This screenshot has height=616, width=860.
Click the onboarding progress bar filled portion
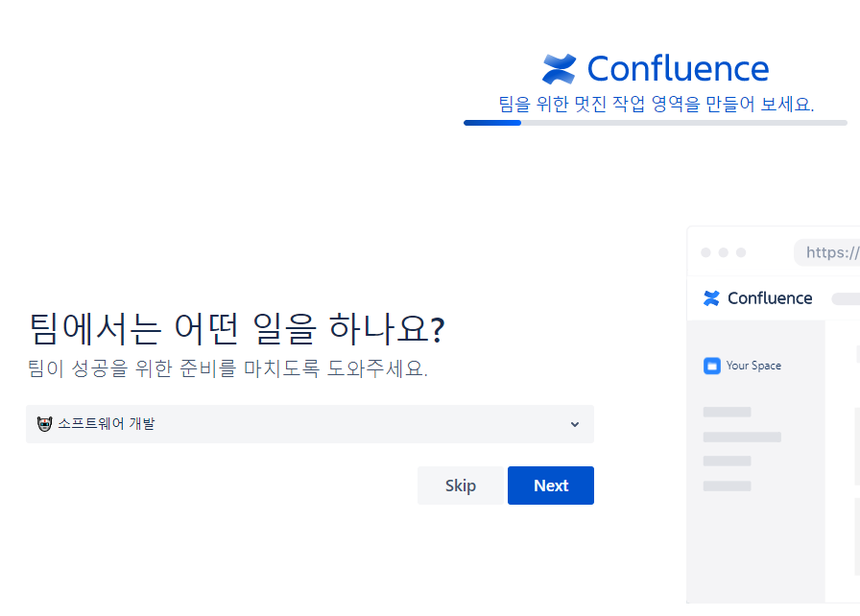tap(492, 123)
